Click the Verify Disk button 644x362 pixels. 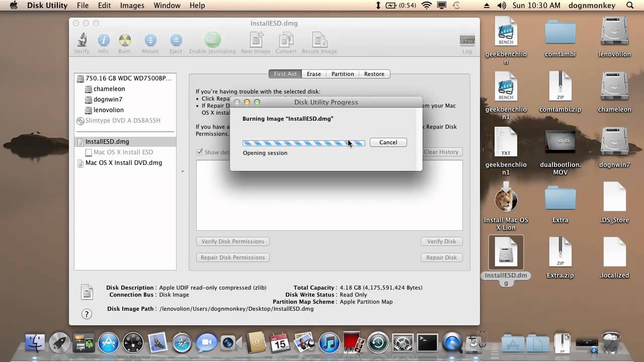tap(441, 241)
